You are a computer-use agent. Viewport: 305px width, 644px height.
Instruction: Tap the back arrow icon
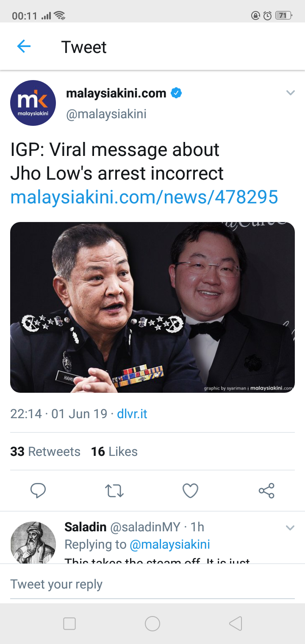click(24, 46)
